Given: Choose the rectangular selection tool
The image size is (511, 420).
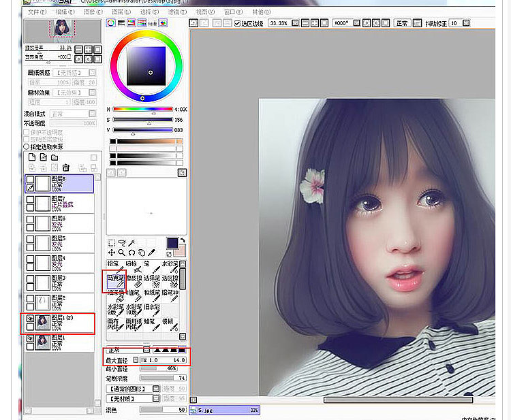Looking at the screenshot, I should point(112,243).
